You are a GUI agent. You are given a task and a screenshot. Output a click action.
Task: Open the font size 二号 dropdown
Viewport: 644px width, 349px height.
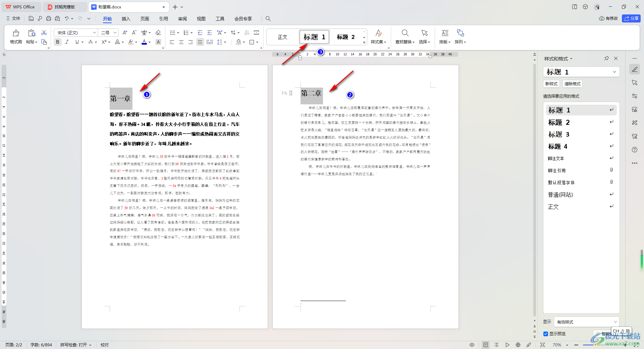click(115, 33)
